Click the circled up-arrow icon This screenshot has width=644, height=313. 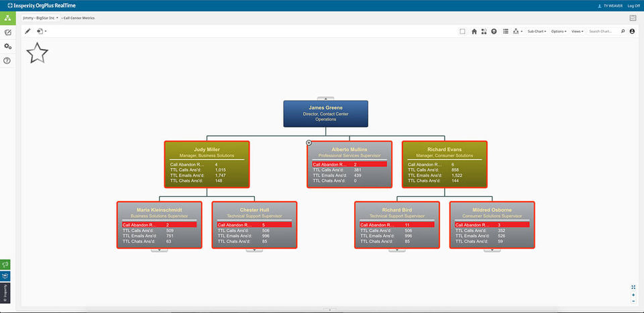pos(494,32)
